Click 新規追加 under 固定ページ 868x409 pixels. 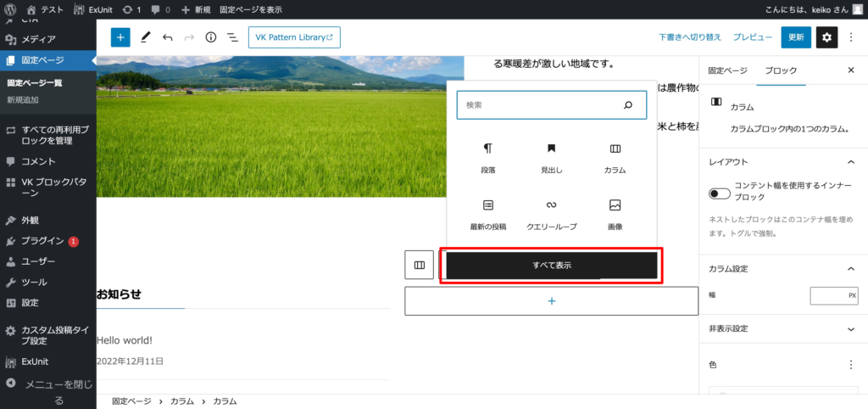click(x=23, y=100)
